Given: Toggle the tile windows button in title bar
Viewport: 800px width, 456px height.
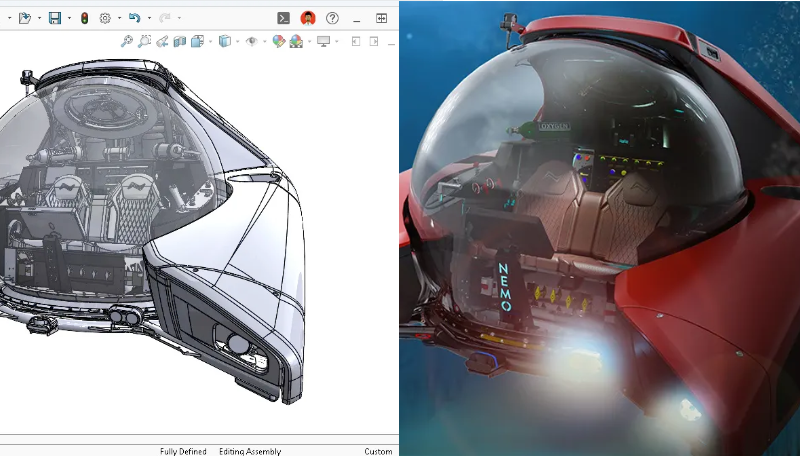Looking at the screenshot, I should click(x=381, y=18).
